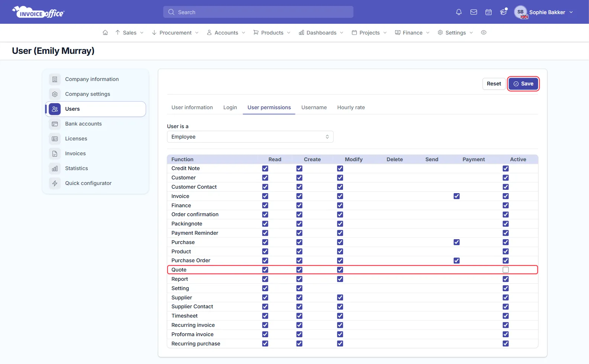Go to home via house icon
This screenshot has width=589, height=364.
point(105,33)
